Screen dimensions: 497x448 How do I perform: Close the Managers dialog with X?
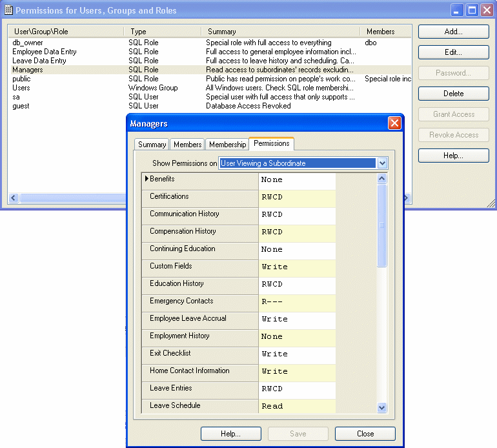coord(394,123)
